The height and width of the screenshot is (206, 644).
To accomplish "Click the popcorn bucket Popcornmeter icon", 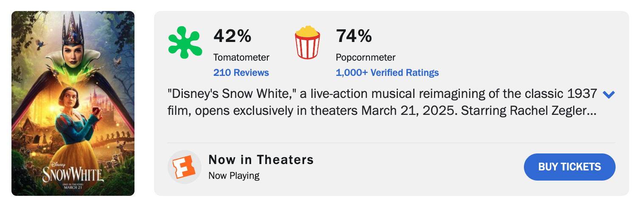I will (x=307, y=42).
